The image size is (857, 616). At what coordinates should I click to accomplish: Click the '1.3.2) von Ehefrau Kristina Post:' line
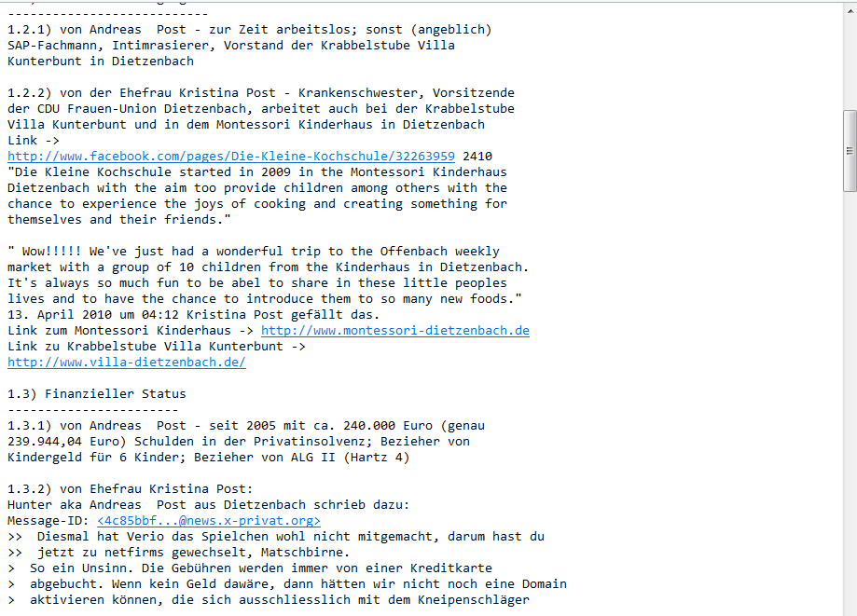pyautogui.click(x=130, y=488)
